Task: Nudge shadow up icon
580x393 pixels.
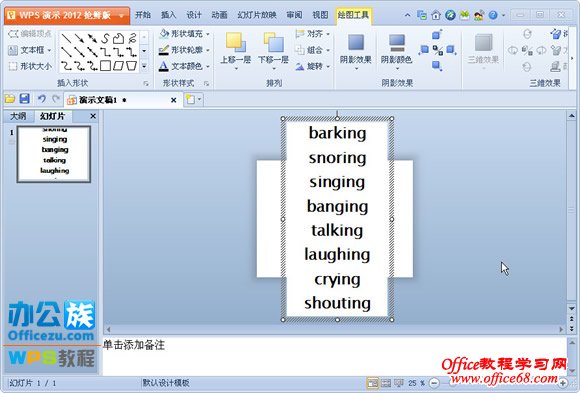Action: click(437, 35)
